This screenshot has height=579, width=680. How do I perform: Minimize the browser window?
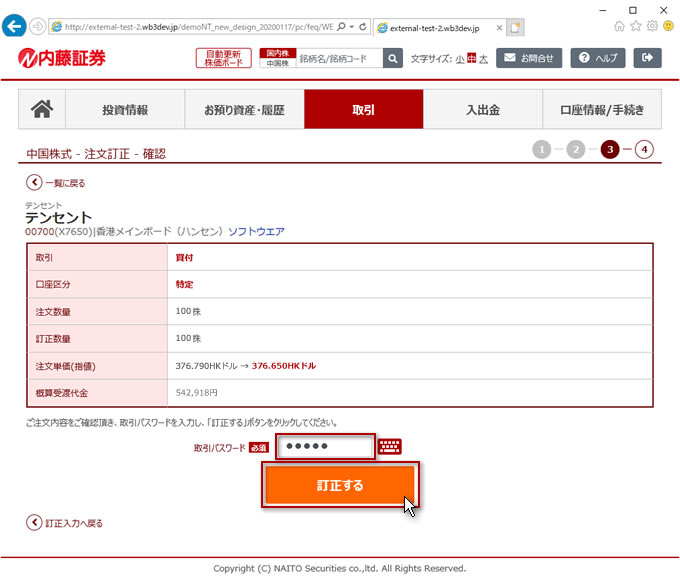[603, 10]
